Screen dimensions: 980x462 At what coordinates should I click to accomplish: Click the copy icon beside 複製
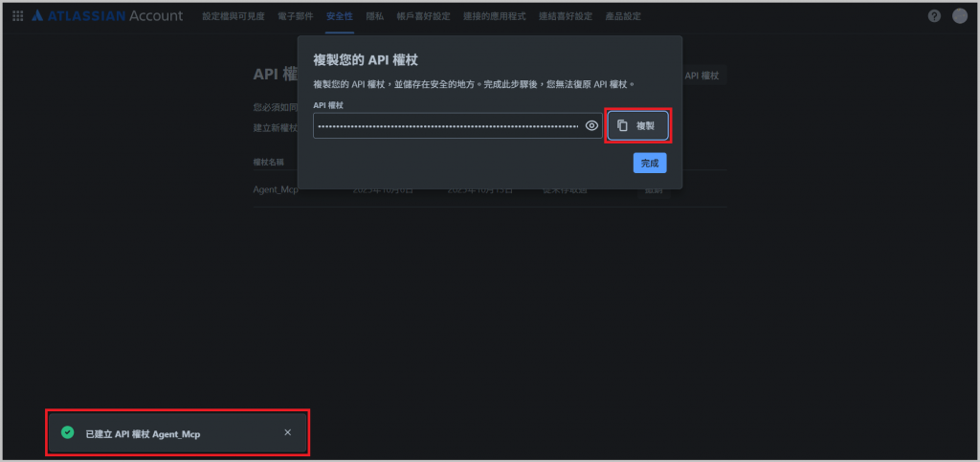(x=622, y=125)
